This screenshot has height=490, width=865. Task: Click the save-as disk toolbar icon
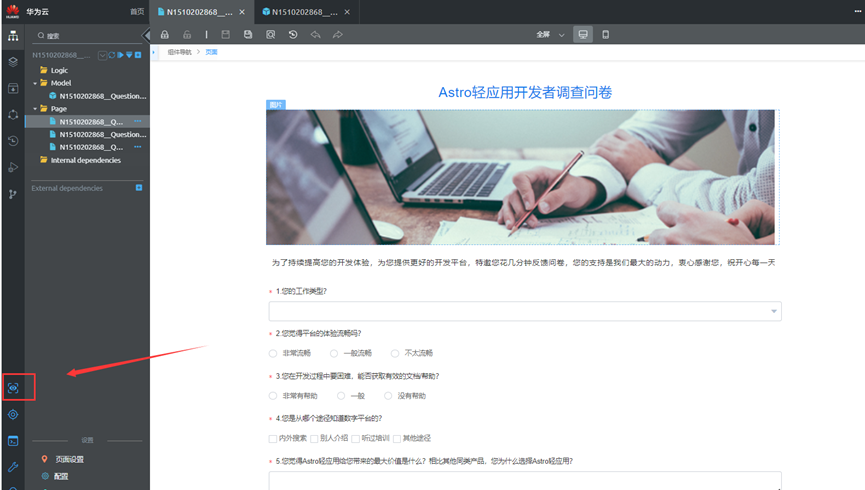coord(248,34)
